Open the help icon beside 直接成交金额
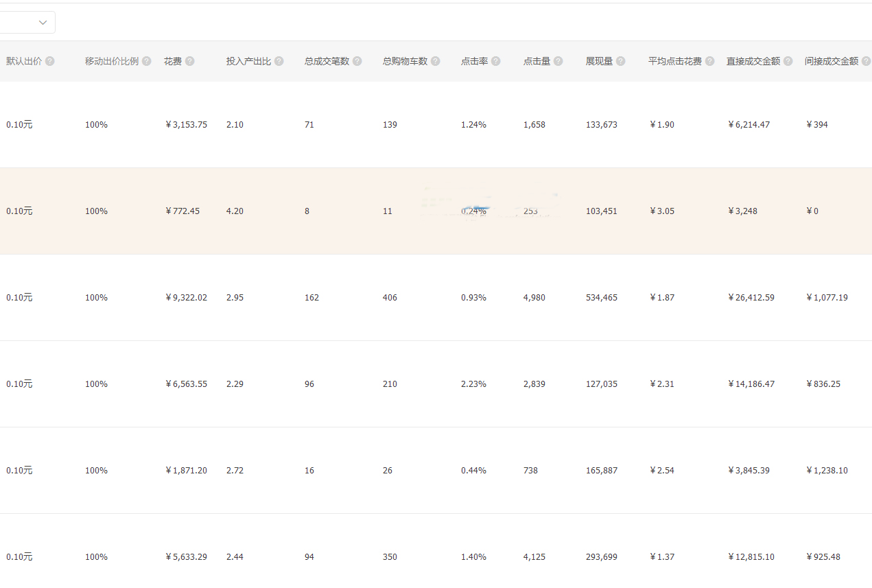 pyautogui.click(x=788, y=61)
